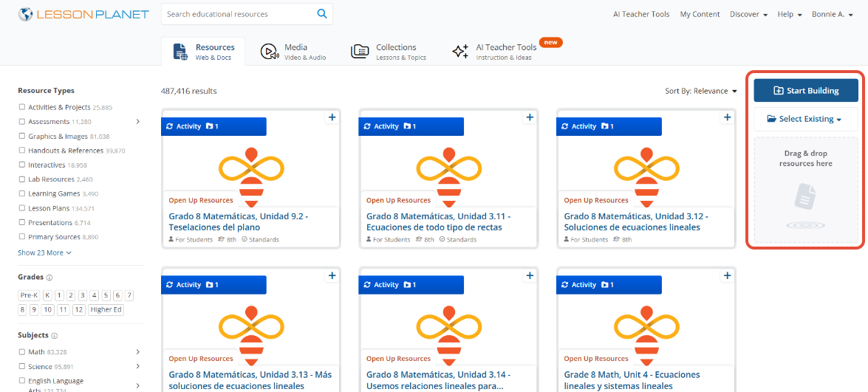Image resolution: width=868 pixels, height=392 pixels.
Task: Open the Bonnie A. account menu
Action: [x=832, y=14]
